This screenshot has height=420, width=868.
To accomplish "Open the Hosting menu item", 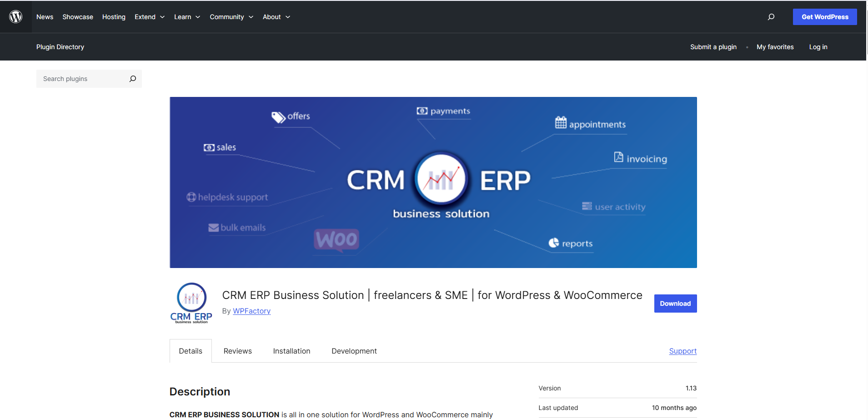I will pos(114,17).
